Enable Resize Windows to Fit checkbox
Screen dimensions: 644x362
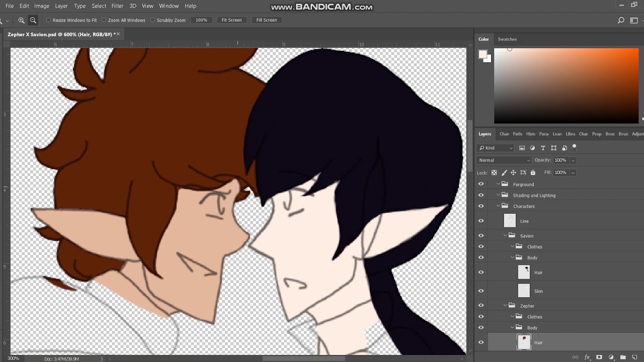pyautogui.click(x=49, y=20)
